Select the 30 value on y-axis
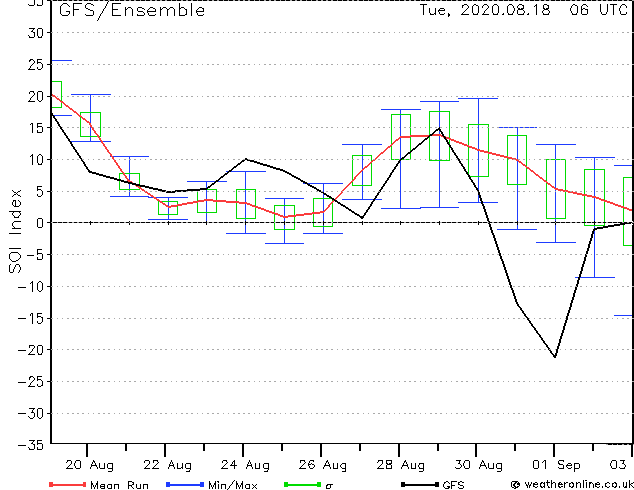This screenshot has height=490, width=634. tap(36, 33)
